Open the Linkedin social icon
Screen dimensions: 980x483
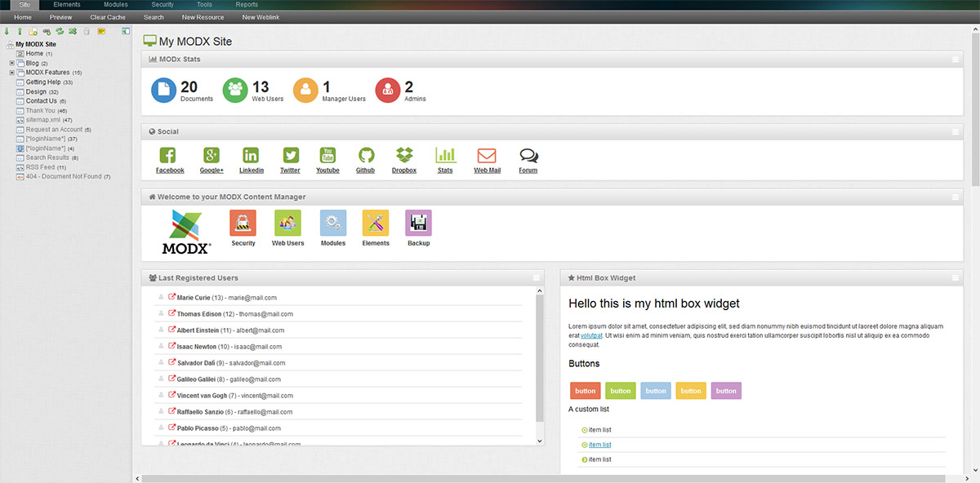pos(251,155)
